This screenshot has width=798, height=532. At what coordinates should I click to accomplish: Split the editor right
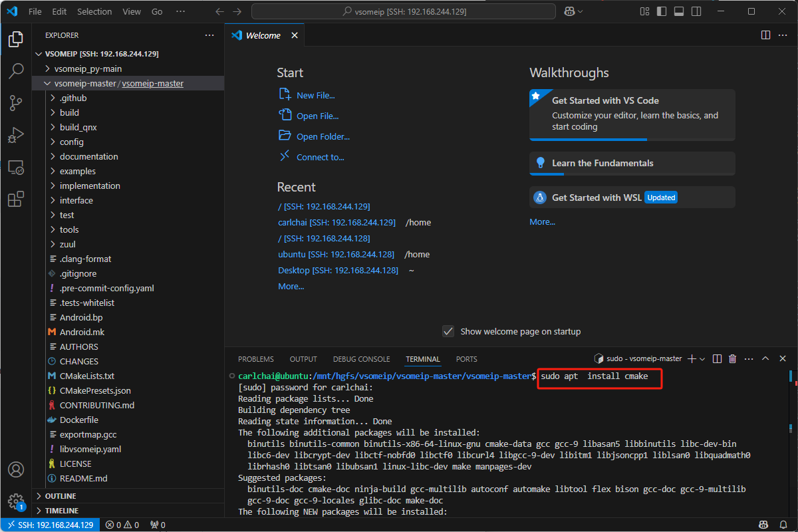coord(765,35)
